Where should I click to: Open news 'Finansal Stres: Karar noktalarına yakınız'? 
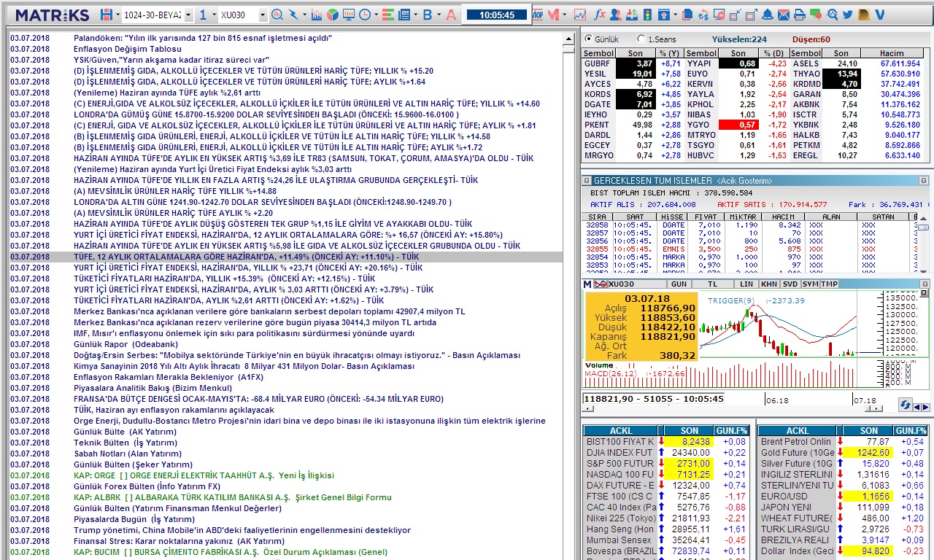tap(179, 541)
